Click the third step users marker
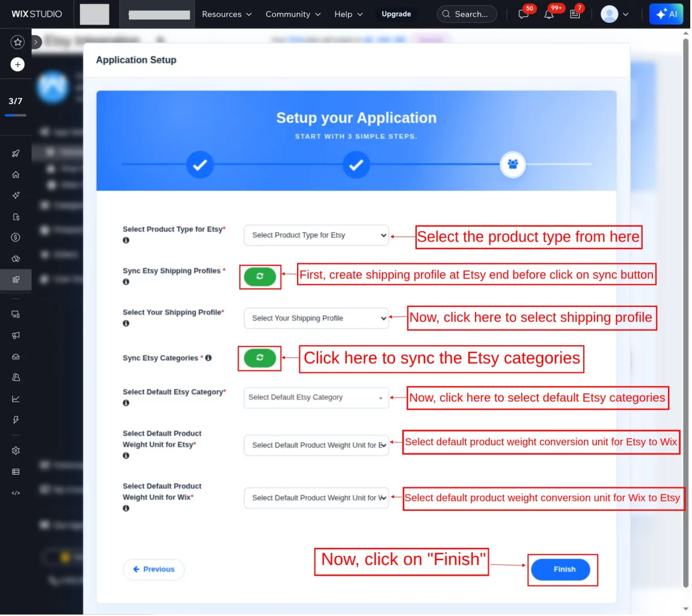This screenshot has width=692, height=616. point(512,164)
